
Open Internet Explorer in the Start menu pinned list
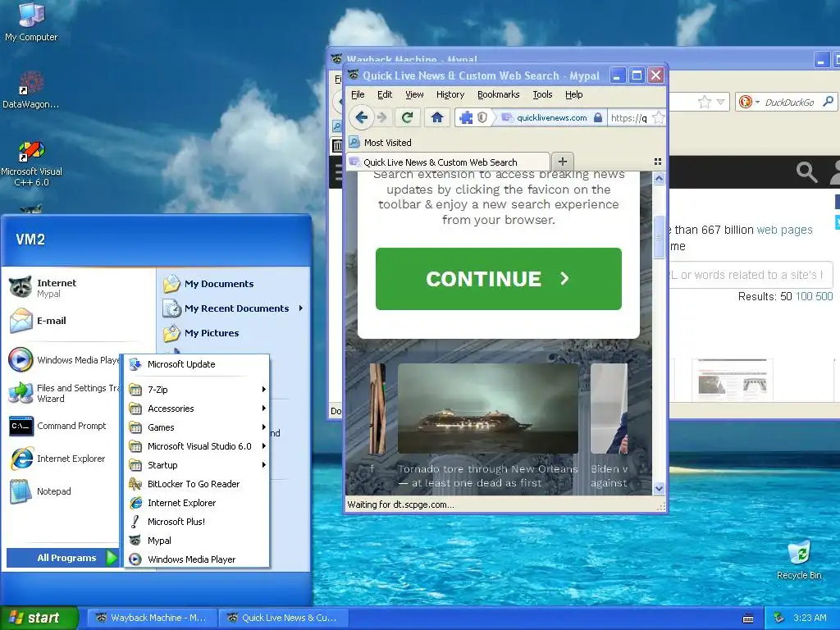58,459
